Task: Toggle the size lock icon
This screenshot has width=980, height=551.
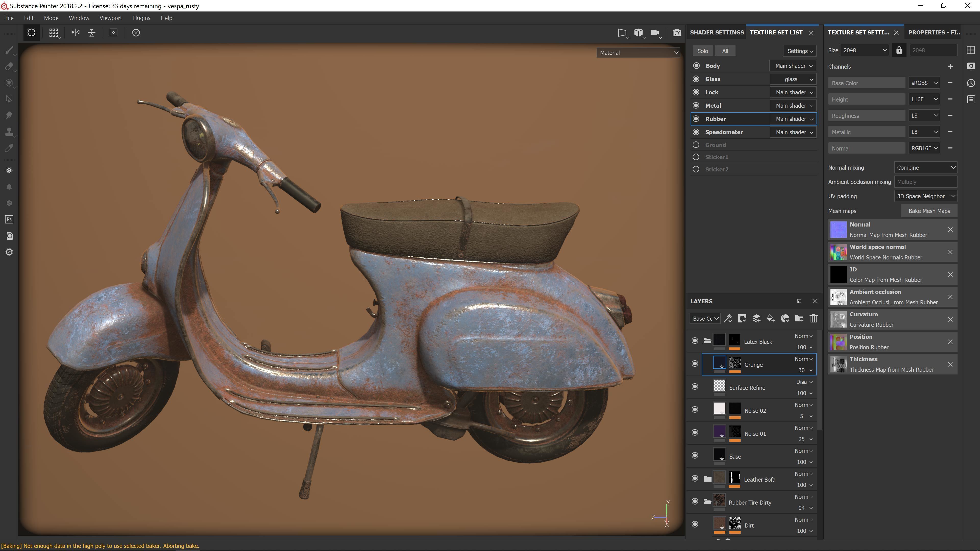Action: [899, 50]
